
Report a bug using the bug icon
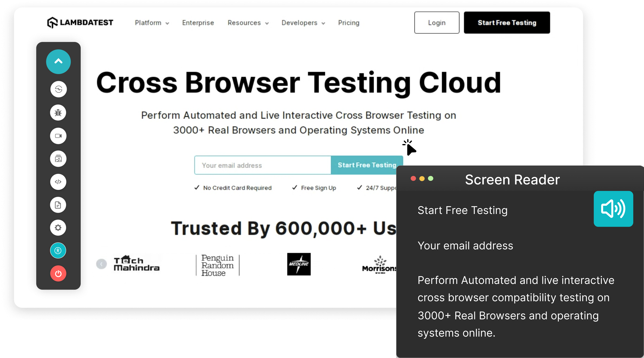tap(58, 112)
